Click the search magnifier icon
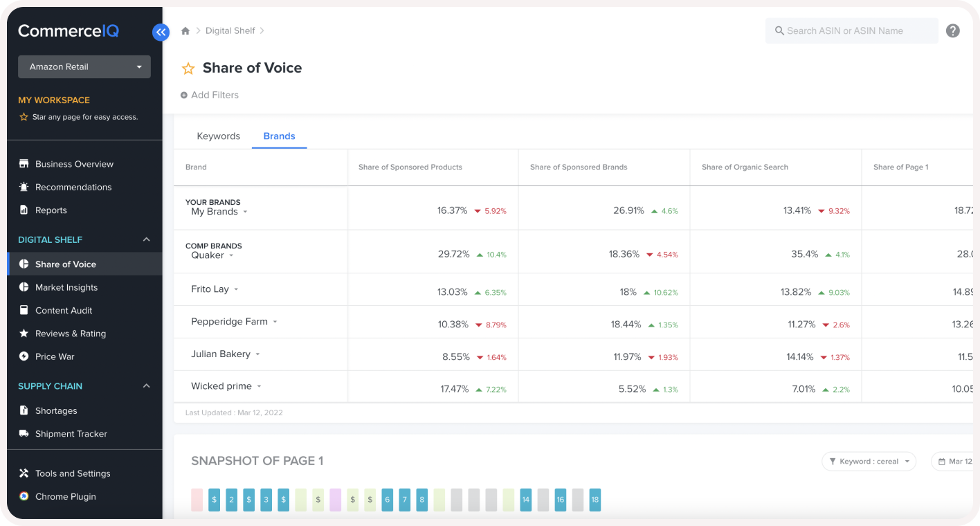Image resolution: width=980 pixels, height=526 pixels. coord(779,31)
